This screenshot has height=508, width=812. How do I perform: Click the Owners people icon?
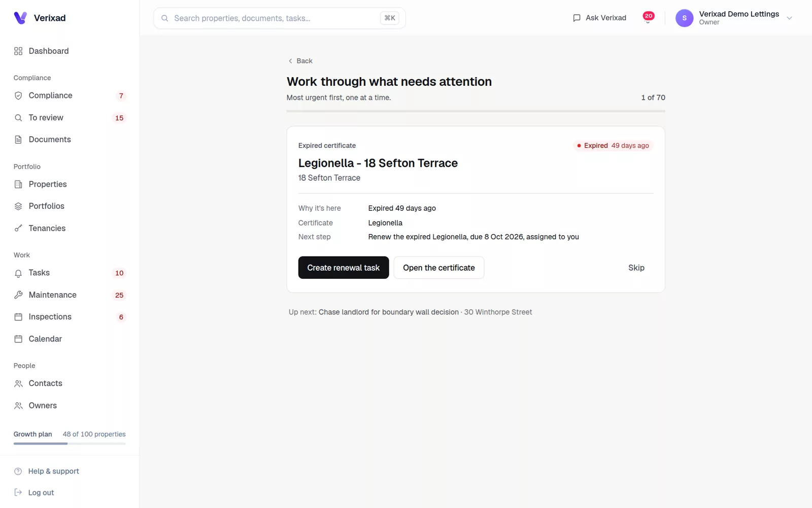[18, 406]
